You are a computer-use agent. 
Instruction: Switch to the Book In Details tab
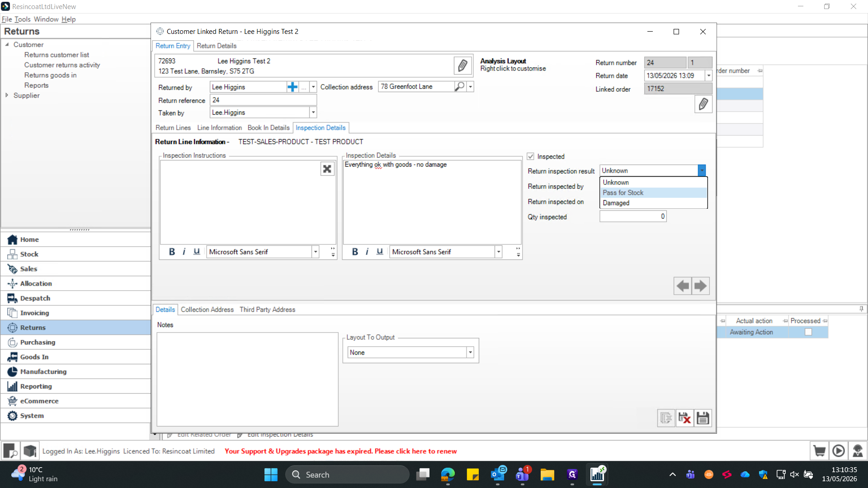tap(268, 128)
